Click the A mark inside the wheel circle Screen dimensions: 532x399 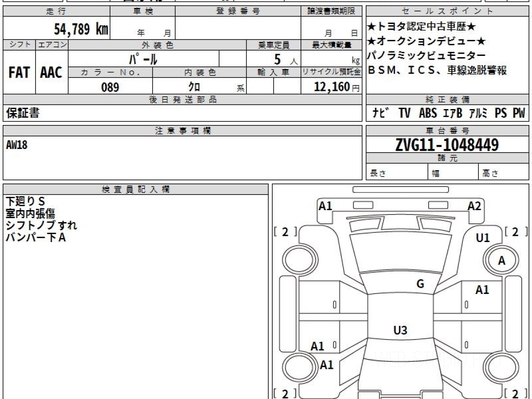coord(501,261)
